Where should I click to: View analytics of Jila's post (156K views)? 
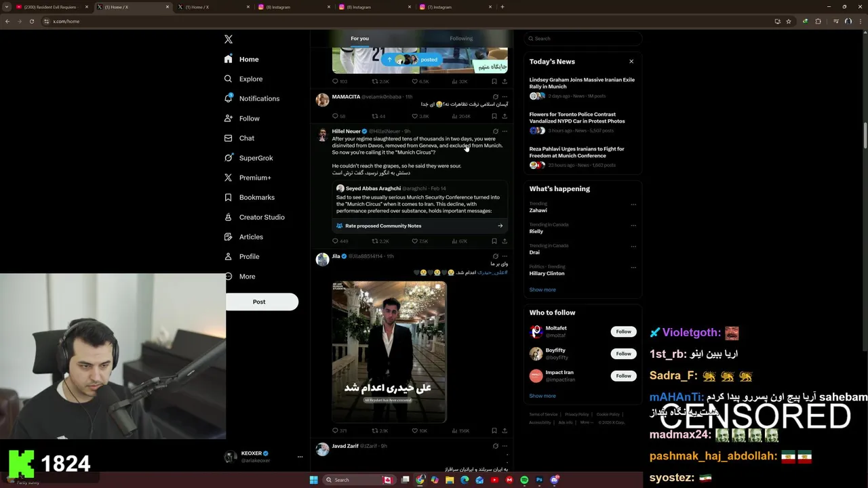(460, 430)
